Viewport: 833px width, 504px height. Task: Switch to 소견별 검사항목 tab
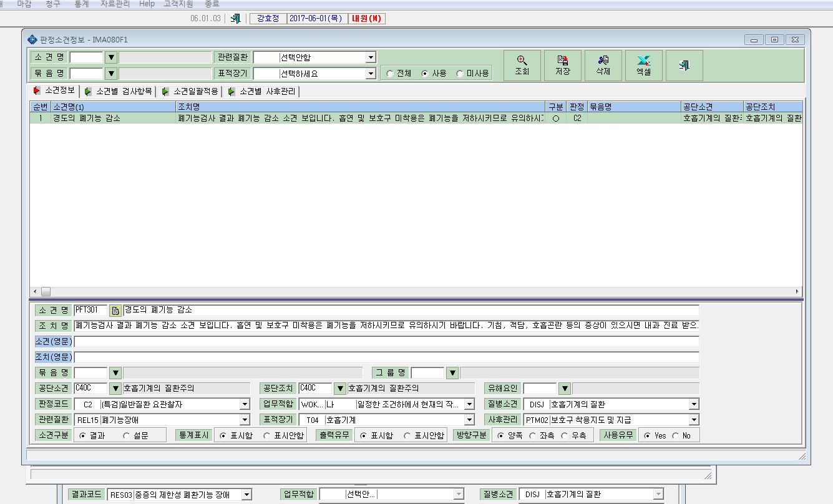click(x=118, y=91)
